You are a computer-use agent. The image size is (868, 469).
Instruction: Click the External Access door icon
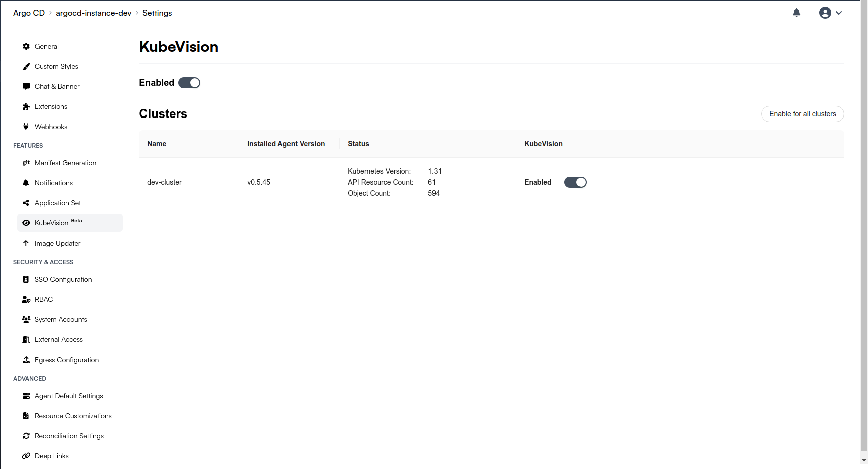26,339
